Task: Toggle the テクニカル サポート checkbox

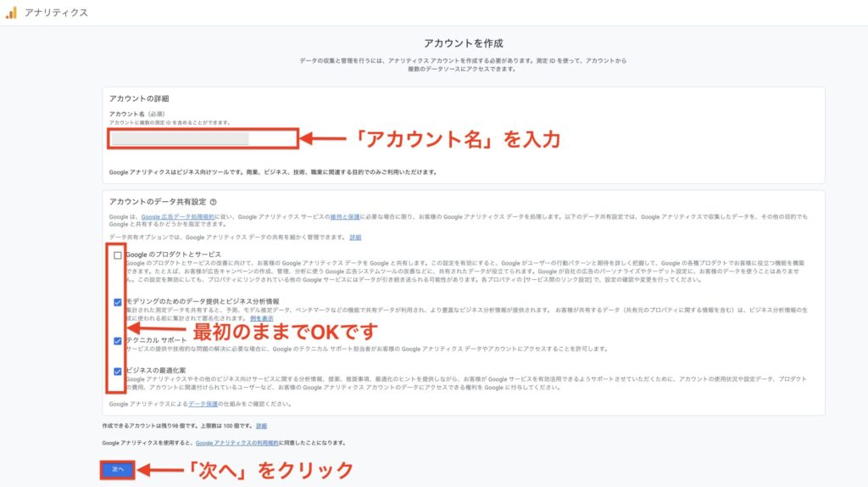Action: 117,340
